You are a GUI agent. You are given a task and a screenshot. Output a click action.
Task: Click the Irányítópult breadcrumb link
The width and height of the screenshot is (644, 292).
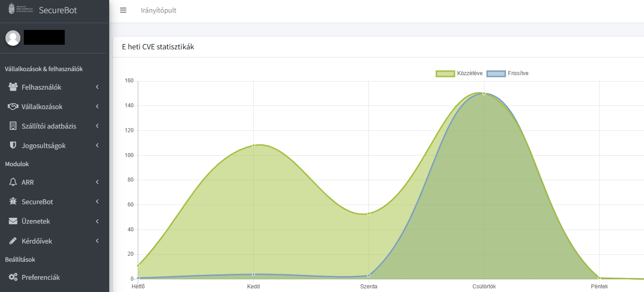(159, 10)
